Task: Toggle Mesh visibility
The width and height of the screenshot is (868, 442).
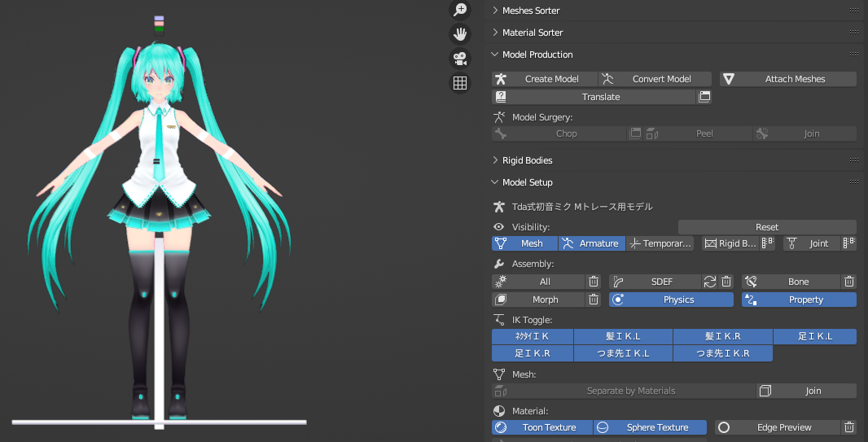Action: point(524,243)
